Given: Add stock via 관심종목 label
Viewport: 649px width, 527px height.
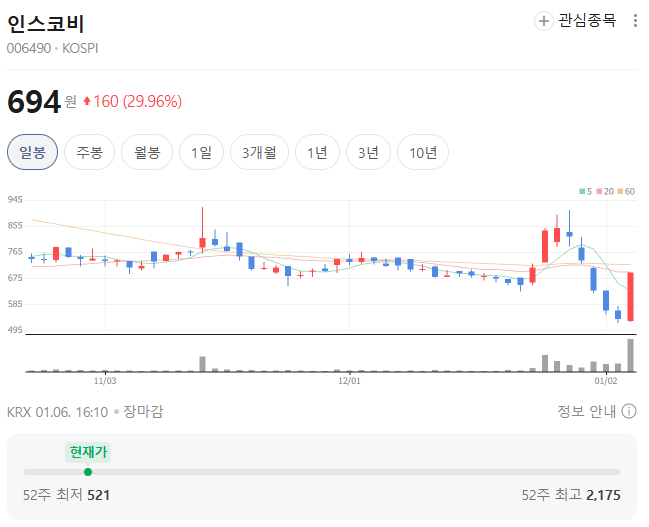Looking at the screenshot, I should coord(587,20).
